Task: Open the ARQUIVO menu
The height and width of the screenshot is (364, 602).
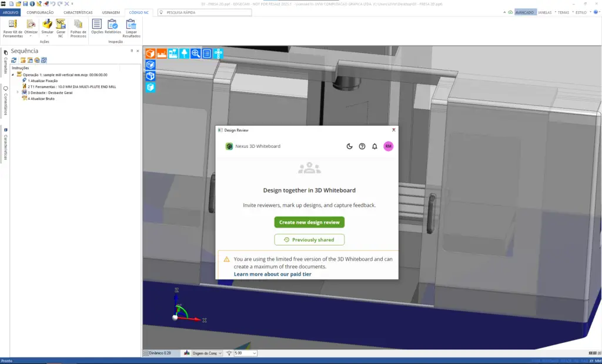Action: point(11,12)
